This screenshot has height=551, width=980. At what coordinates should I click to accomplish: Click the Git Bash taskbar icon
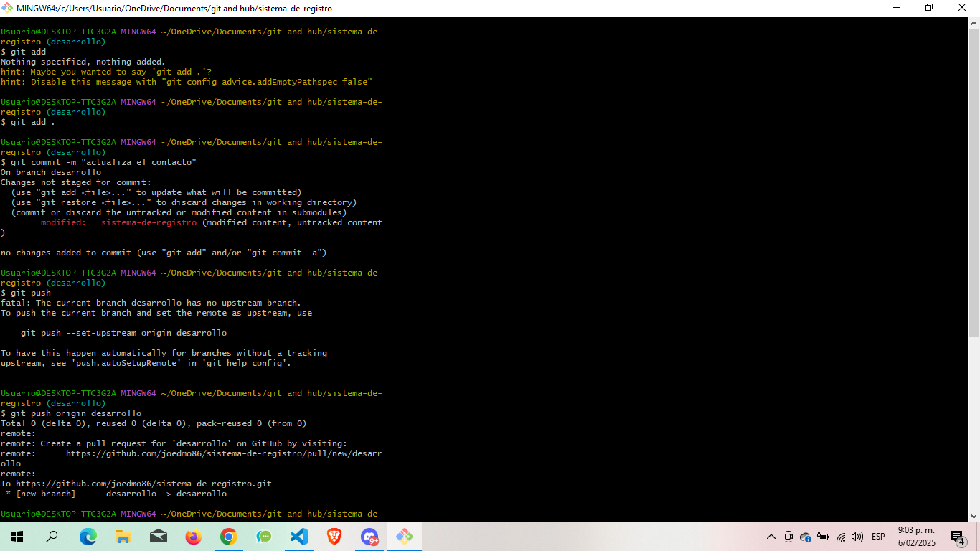[405, 537]
